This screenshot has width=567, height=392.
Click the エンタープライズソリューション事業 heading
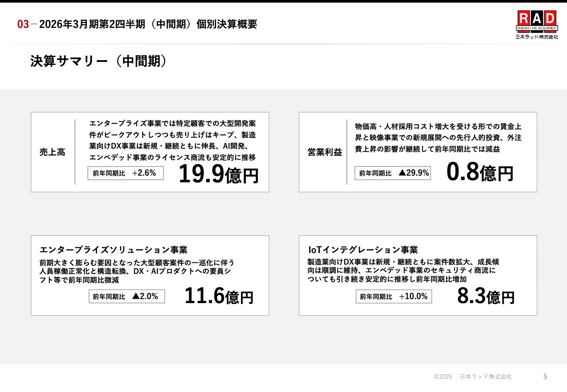pos(113,250)
